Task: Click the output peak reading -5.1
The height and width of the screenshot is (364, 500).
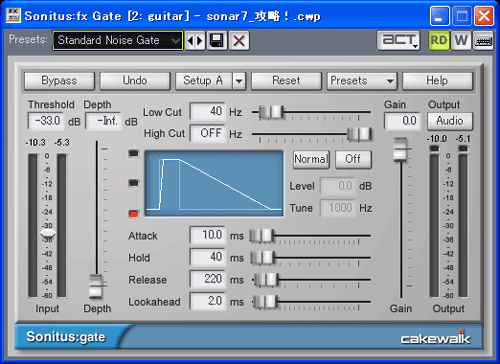Action: [x=463, y=138]
